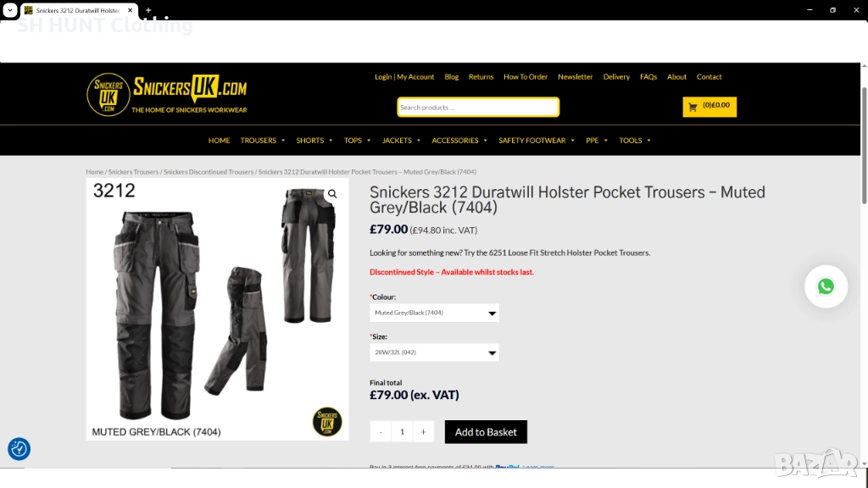Click the WhatsApp chat icon

[x=826, y=286]
